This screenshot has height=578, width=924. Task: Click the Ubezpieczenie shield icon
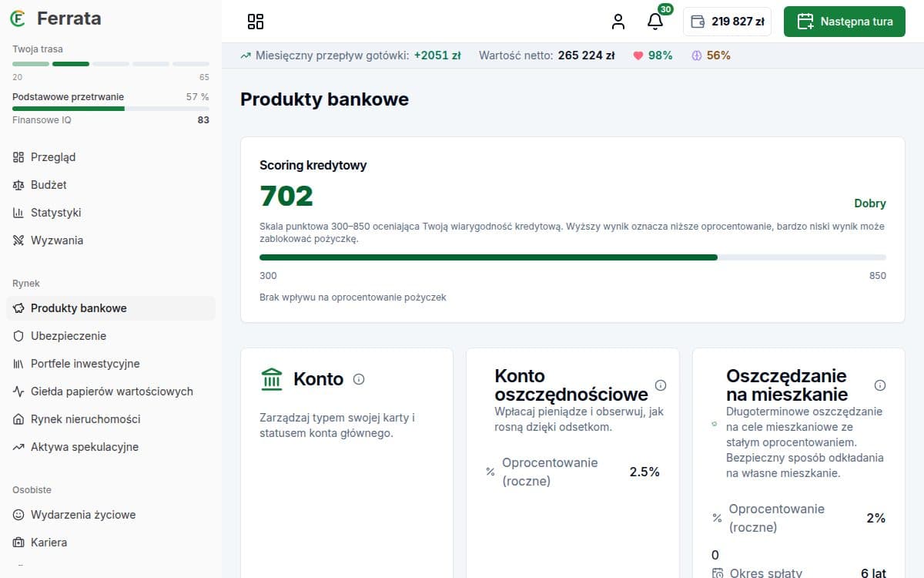click(x=18, y=336)
